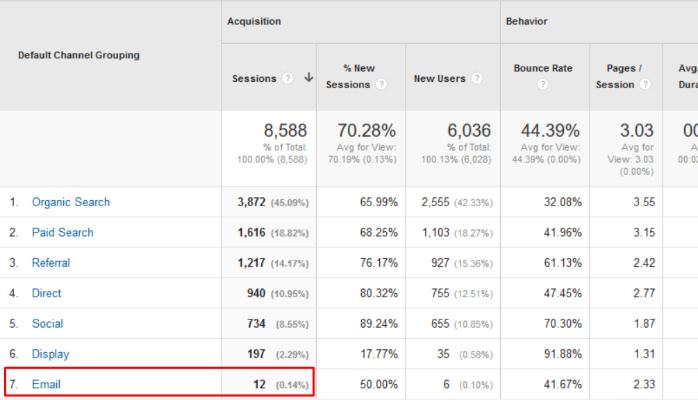Click Social bounce rate 70.30%
Image resolution: width=698 pixels, height=400 pixels.
click(563, 323)
